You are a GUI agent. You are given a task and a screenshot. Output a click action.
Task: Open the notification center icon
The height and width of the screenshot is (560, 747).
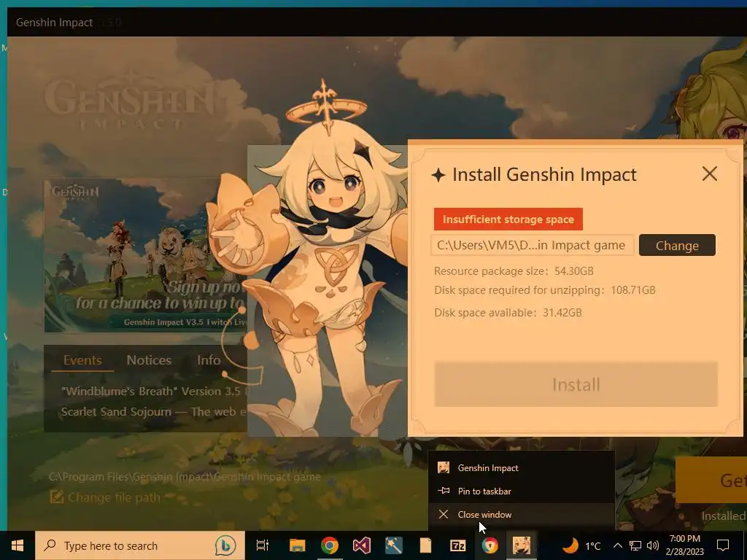pyautogui.click(x=723, y=545)
